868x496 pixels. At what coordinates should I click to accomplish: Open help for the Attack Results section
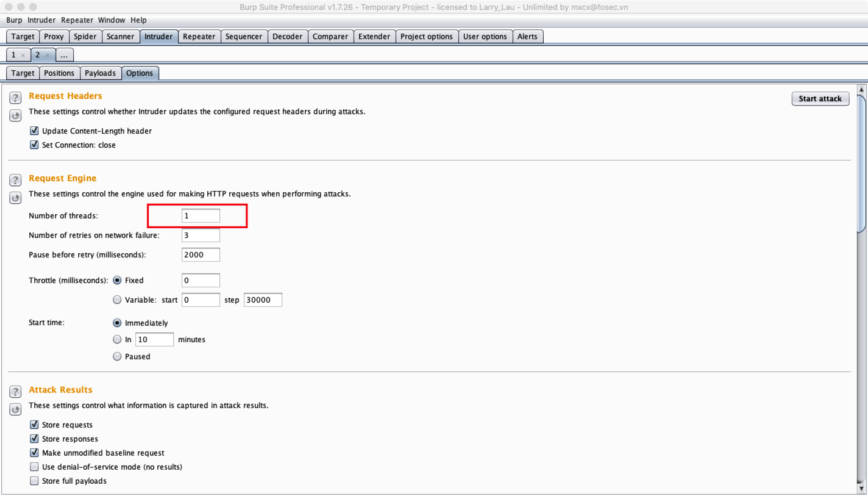coord(15,392)
